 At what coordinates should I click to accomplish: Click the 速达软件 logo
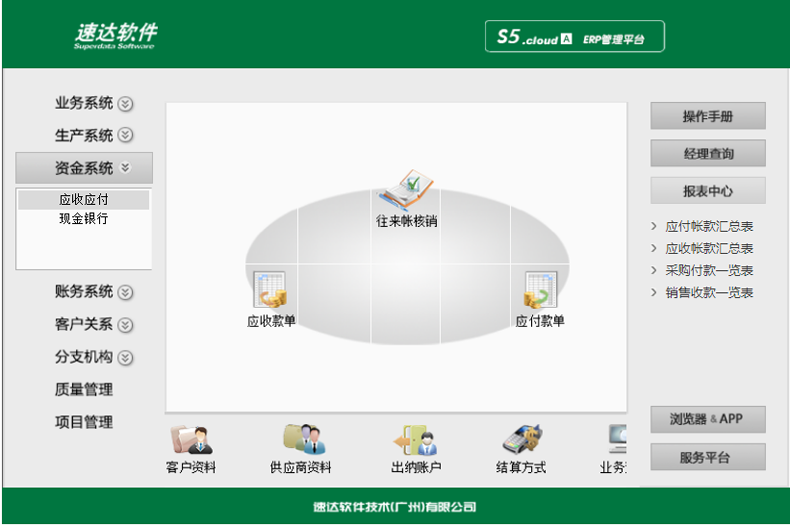tap(115, 36)
